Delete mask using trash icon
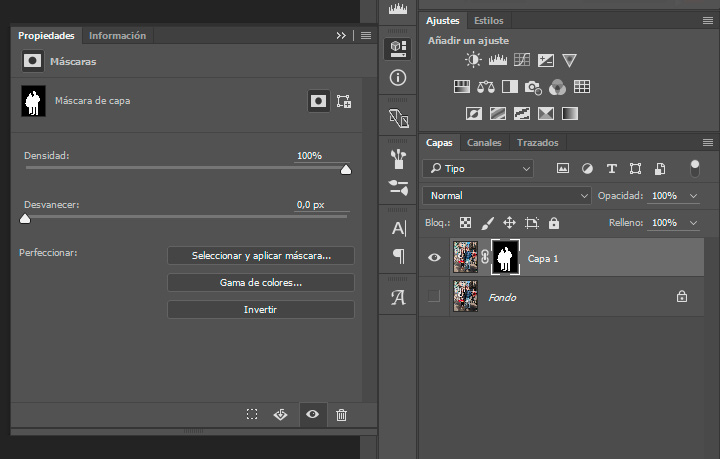The width and height of the screenshot is (720, 459). point(341,415)
